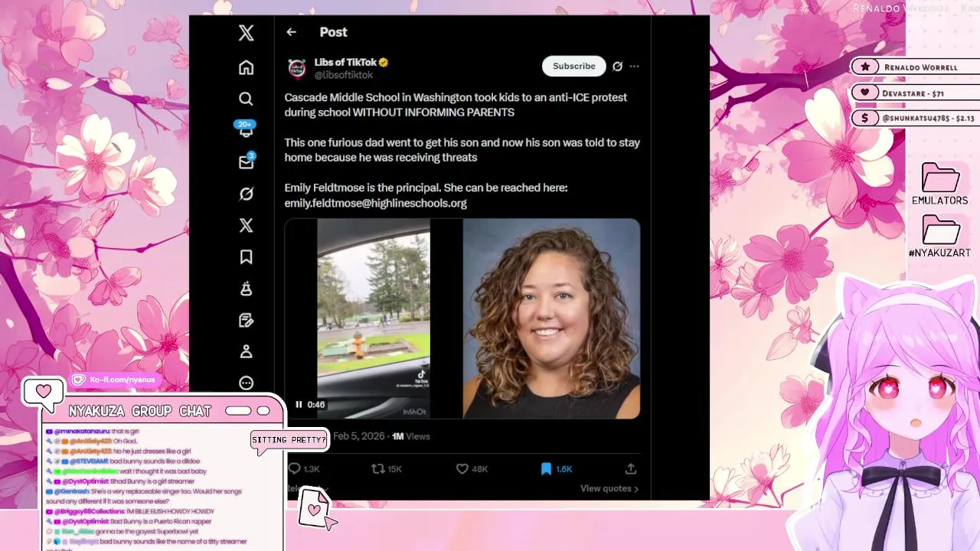
Task: Click the @shunkatsu4785 - $2.13 alert
Action: [916, 118]
